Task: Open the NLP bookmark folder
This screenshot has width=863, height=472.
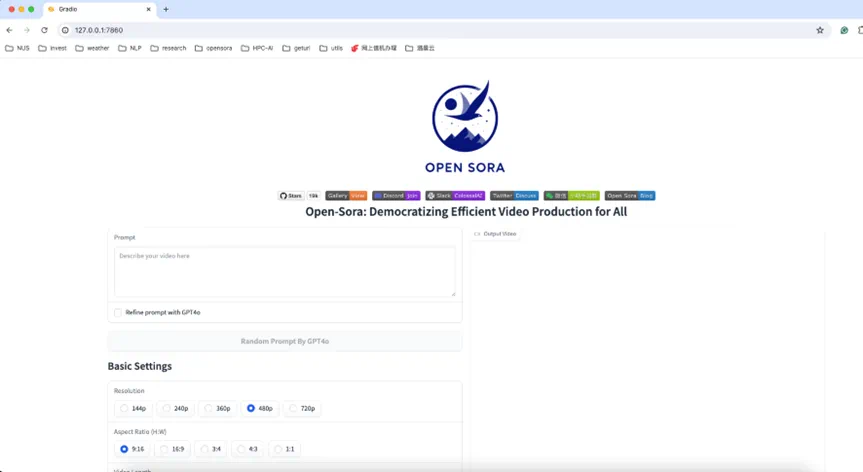Action: (129, 48)
